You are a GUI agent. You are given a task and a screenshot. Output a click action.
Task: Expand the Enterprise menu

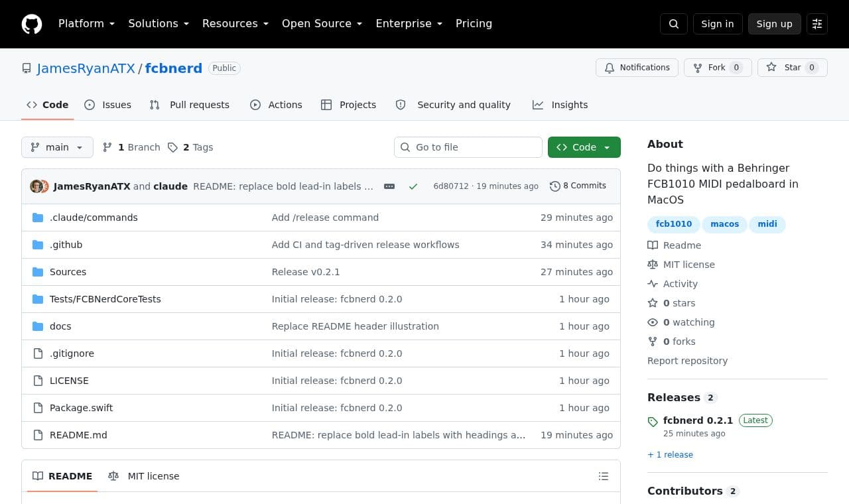[x=409, y=24]
